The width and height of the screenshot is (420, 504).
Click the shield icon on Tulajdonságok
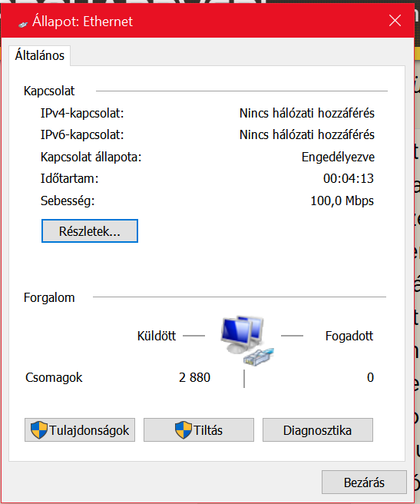[39, 430]
